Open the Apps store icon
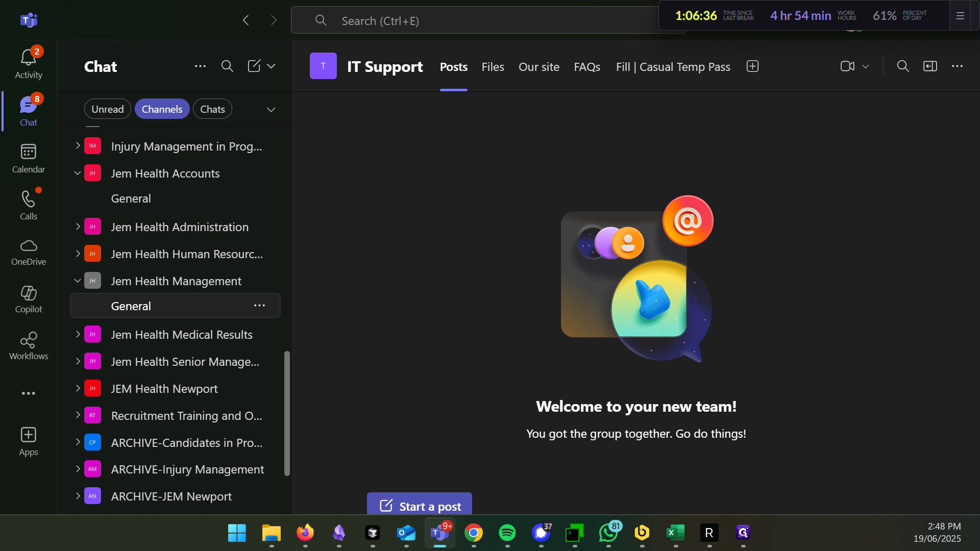This screenshot has height=551, width=980. [x=29, y=441]
